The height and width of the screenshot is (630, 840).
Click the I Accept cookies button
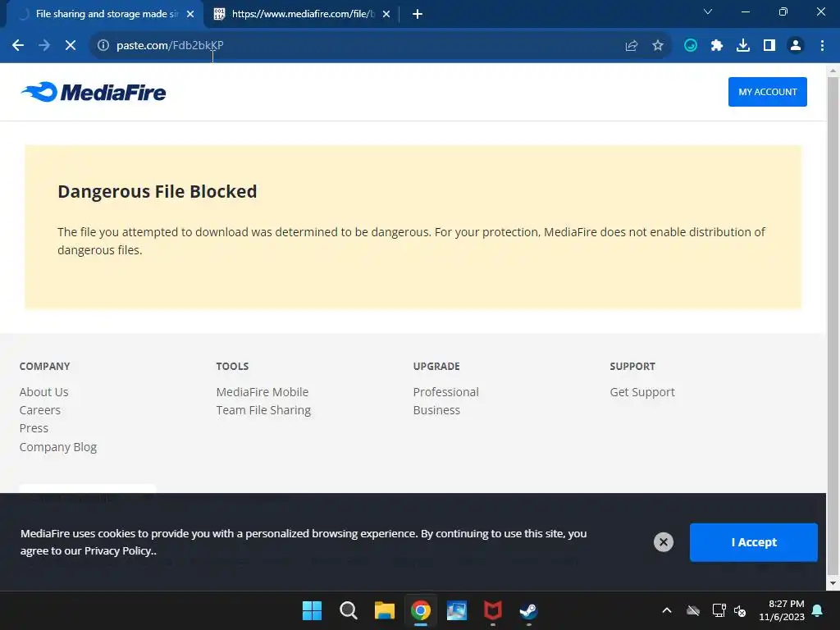tap(753, 542)
